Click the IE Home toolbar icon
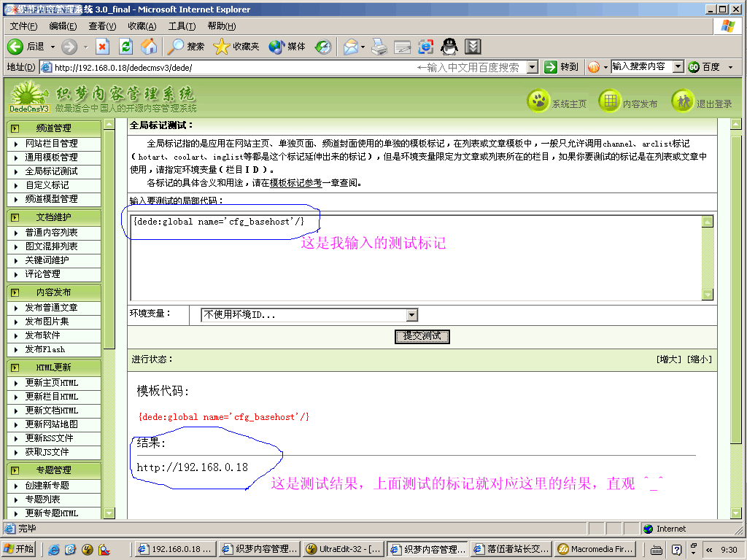This screenshot has height=560, width=747. [x=149, y=47]
